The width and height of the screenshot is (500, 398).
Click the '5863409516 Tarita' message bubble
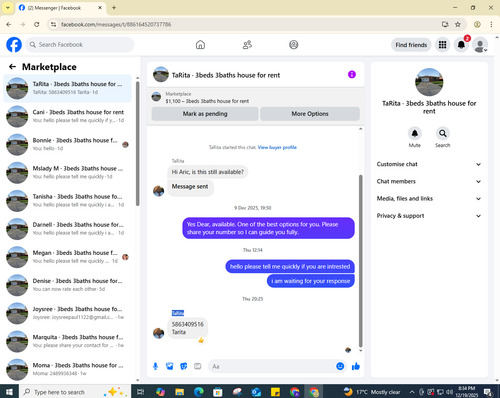188,328
